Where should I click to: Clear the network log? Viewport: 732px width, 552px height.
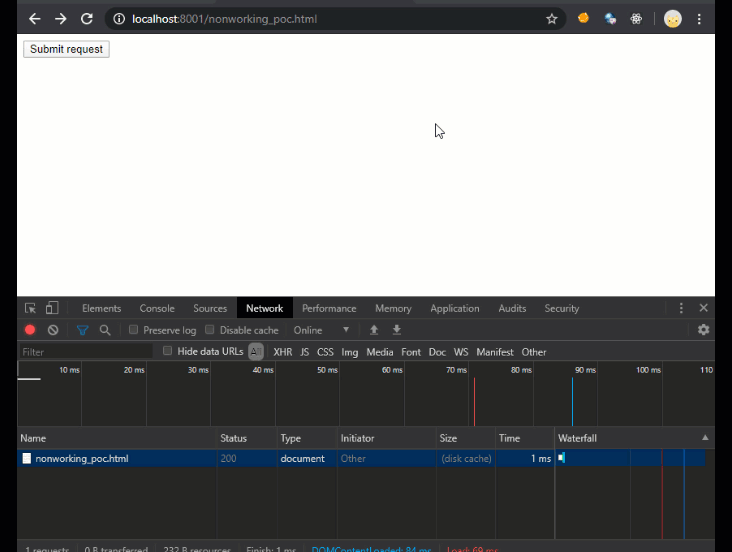[x=53, y=330]
